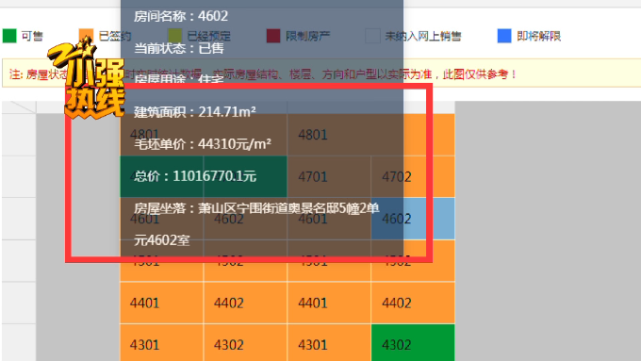
Task: Click the 即将解限 legend label
Action: (539, 36)
